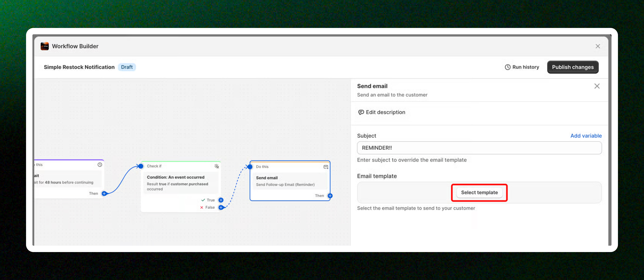This screenshot has width=644, height=280.
Task: Click the envelope icon on Do this node
Action: pyautogui.click(x=326, y=167)
